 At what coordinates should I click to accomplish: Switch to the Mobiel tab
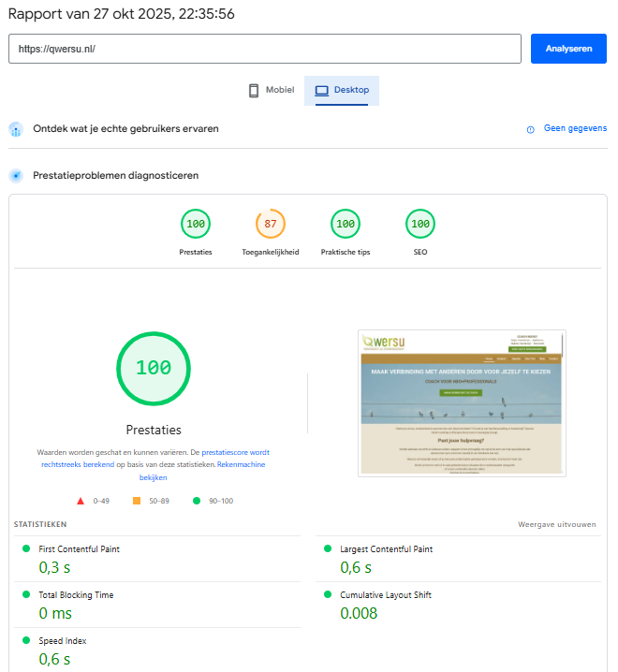pyautogui.click(x=271, y=90)
